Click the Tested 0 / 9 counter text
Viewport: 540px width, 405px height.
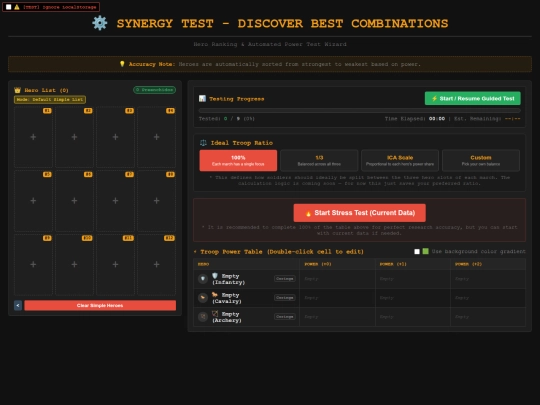(227, 118)
